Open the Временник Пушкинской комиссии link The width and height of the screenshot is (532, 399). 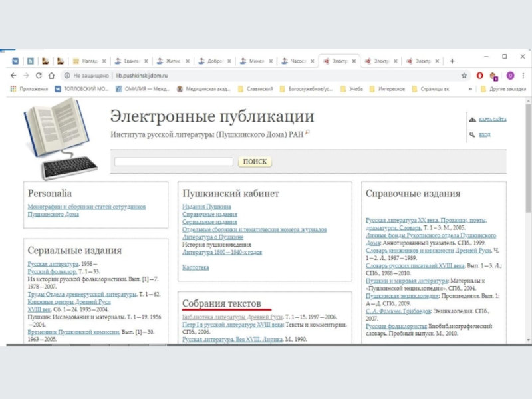click(74, 332)
